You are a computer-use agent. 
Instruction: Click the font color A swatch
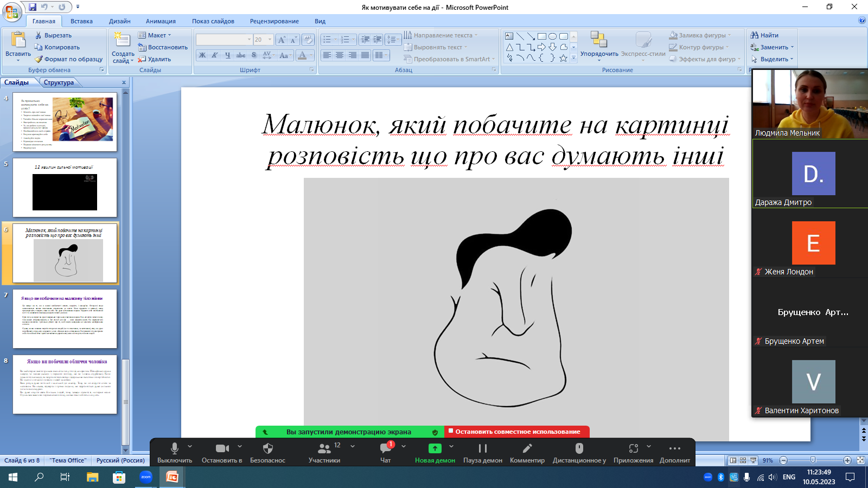click(x=302, y=55)
